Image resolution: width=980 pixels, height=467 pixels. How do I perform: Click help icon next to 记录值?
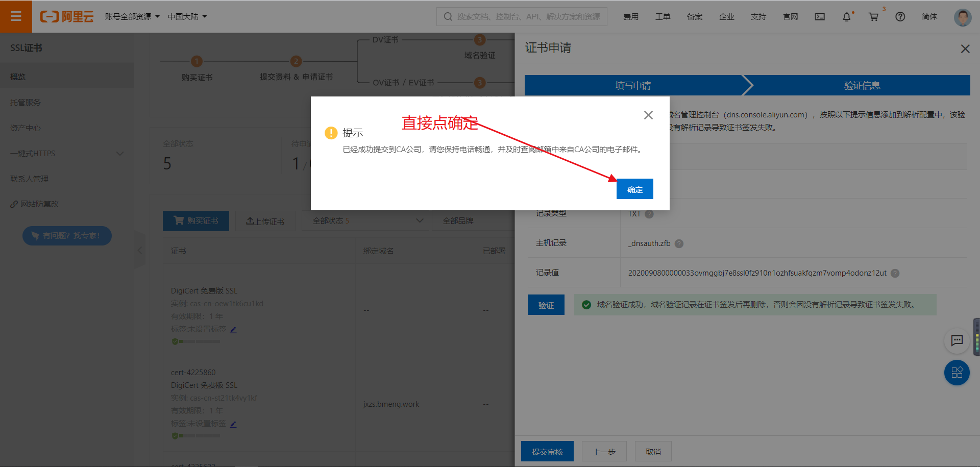click(895, 273)
